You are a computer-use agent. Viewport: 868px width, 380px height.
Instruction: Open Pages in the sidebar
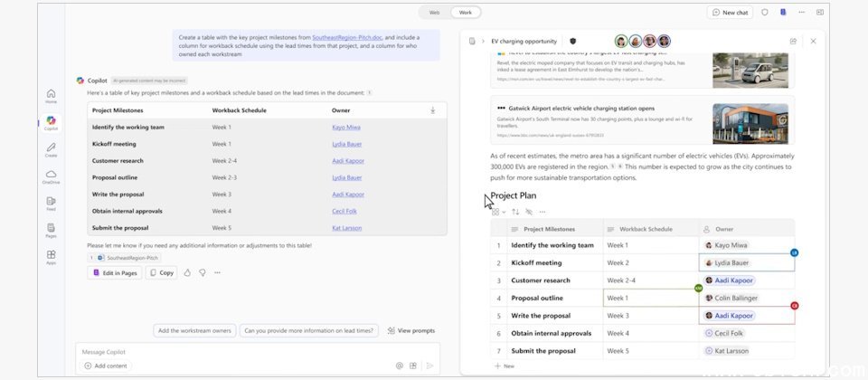pyautogui.click(x=51, y=230)
